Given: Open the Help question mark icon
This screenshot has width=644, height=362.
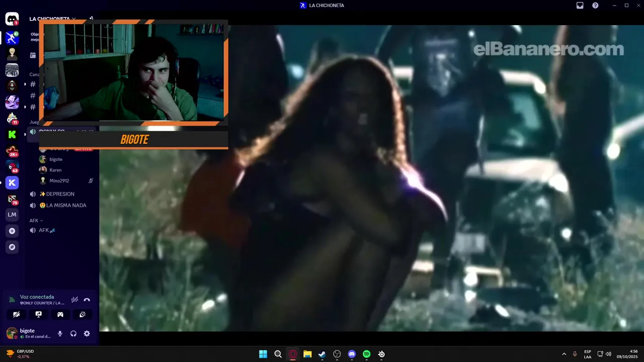Looking at the screenshot, I should [595, 6].
